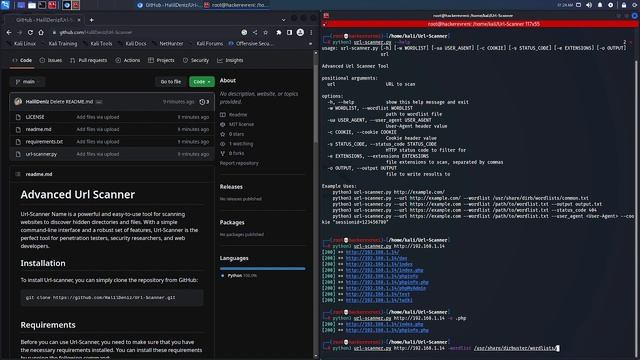Click the Python language entry
640x360 pixels.
[x=239, y=276]
